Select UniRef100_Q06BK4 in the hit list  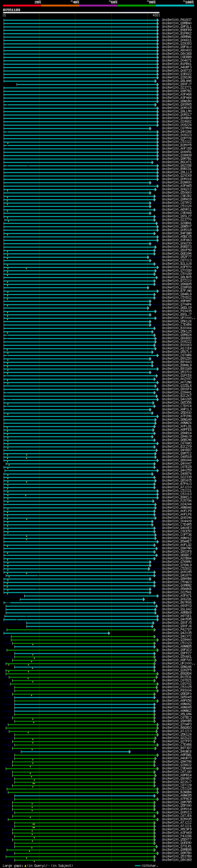click(177, 118)
